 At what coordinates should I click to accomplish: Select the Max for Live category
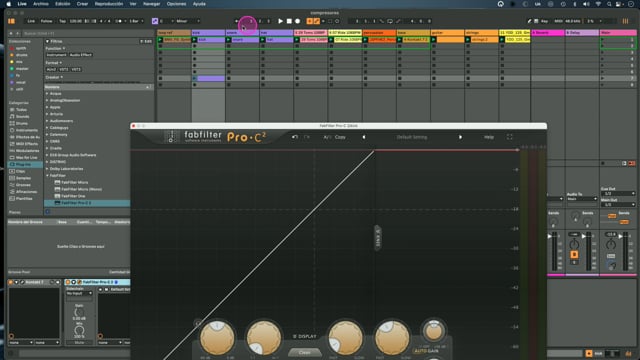[x=26, y=158]
